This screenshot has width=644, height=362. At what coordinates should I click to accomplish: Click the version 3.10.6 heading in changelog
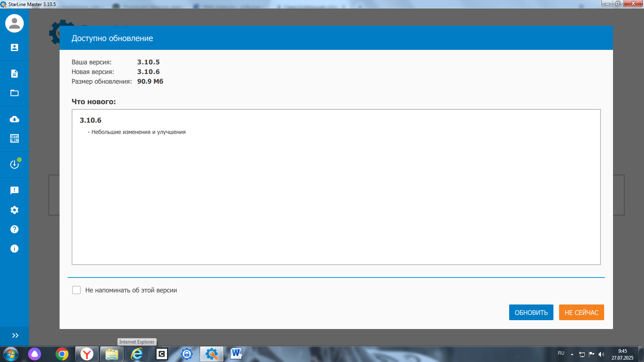click(91, 120)
